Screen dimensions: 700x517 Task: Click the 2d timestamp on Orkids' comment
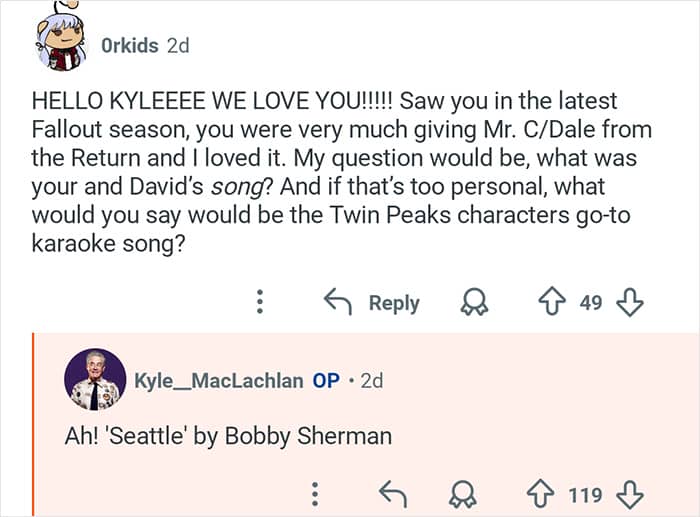click(178, 46)
